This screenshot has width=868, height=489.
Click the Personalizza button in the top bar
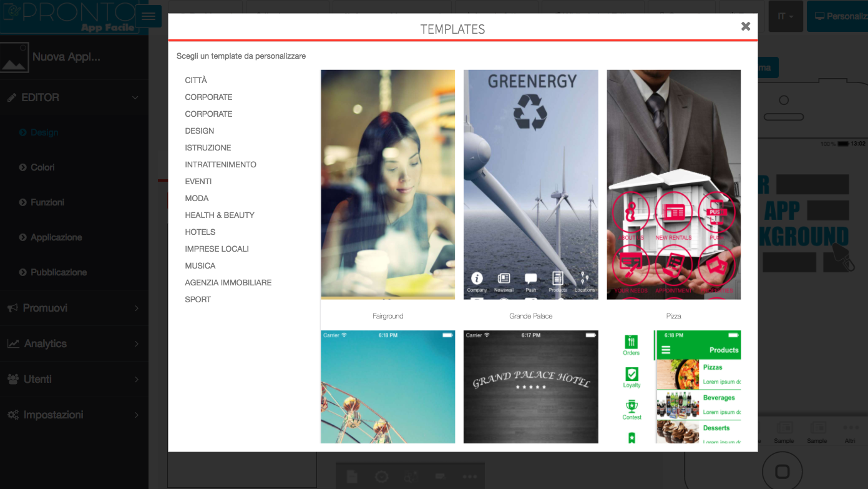click(838, 16)
